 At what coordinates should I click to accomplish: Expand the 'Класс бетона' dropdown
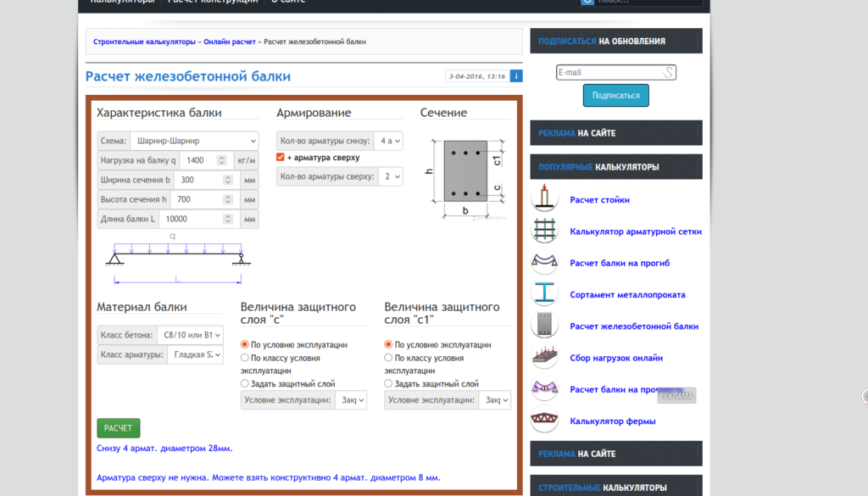[189, 335]
